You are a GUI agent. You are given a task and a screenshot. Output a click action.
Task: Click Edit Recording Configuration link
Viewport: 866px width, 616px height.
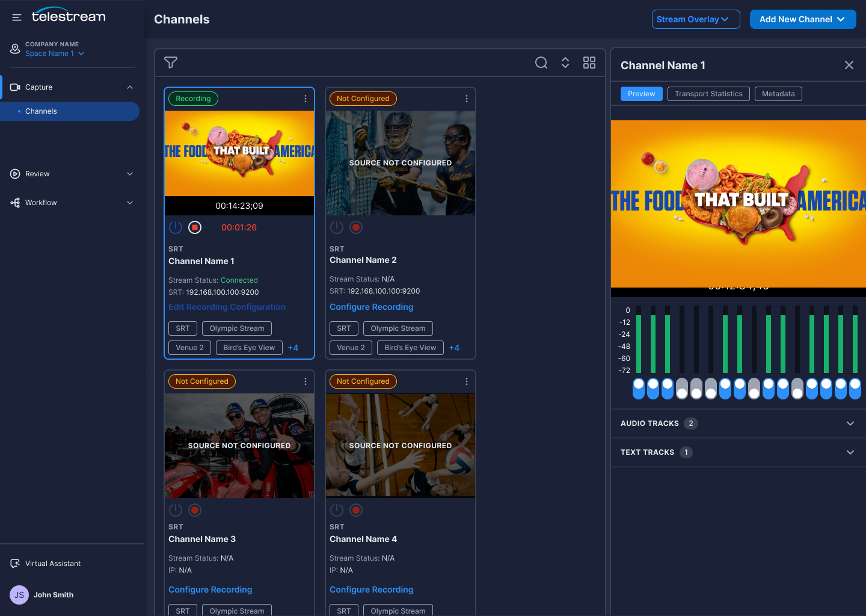coord(227,307)
